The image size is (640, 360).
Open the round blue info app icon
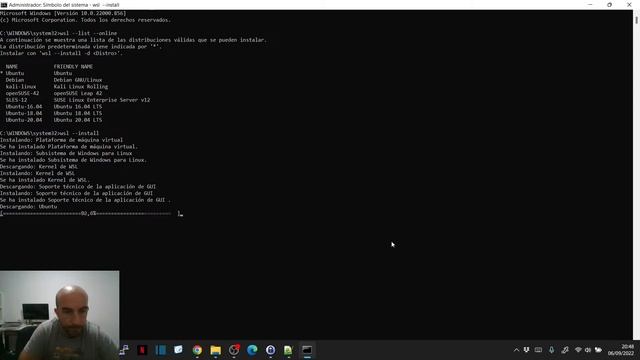[x=271, y=350]
